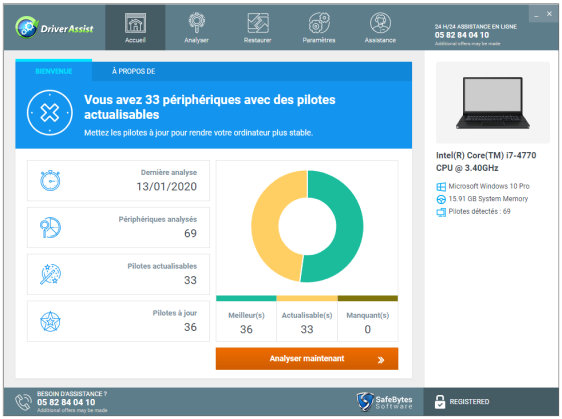
Task: Click the 15.91 GB System Memory text
Action: (488, 199)
